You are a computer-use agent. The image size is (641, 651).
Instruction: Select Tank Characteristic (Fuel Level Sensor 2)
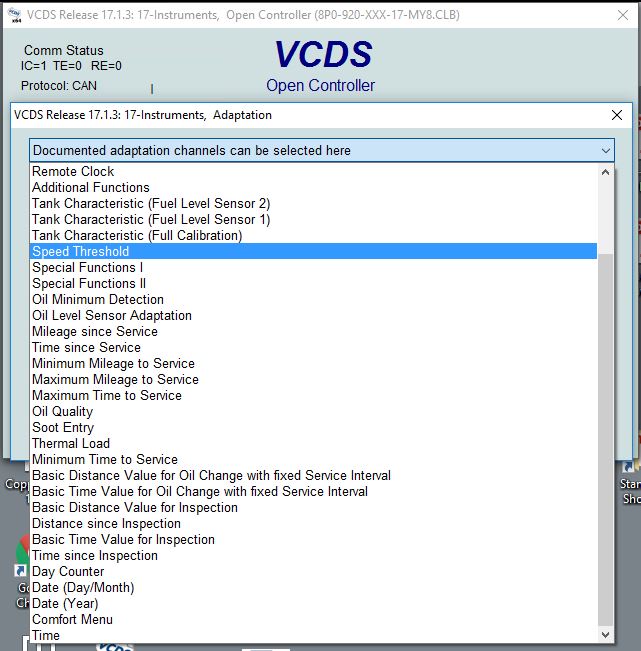313,203
